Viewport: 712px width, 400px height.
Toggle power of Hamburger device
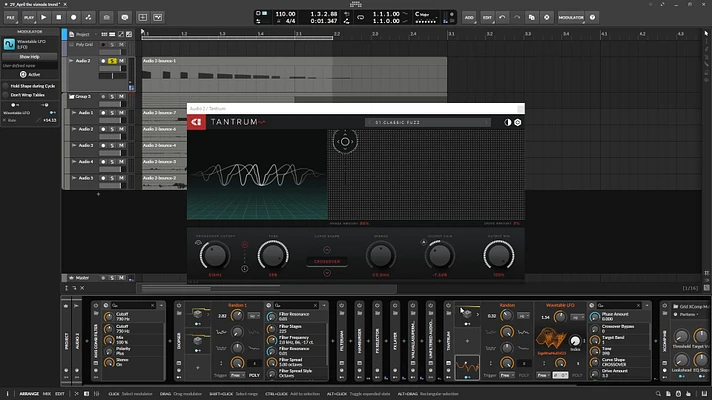[x=359, y=306]
